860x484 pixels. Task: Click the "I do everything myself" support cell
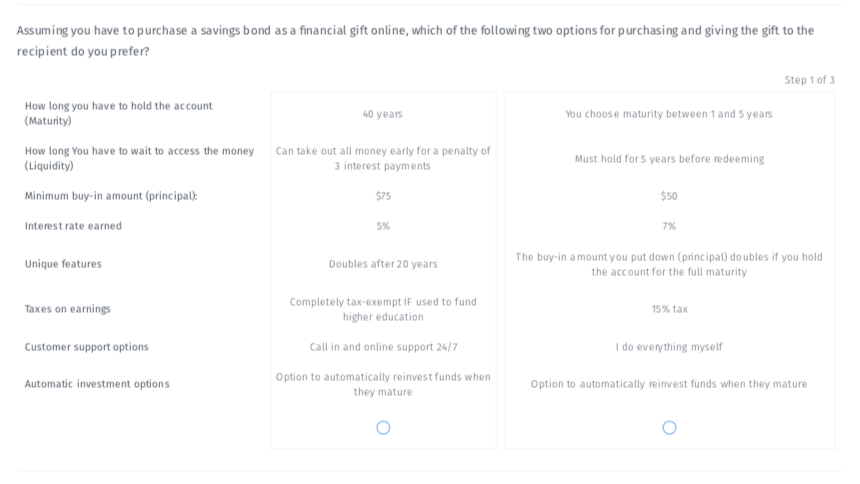[x=669, y=347]
